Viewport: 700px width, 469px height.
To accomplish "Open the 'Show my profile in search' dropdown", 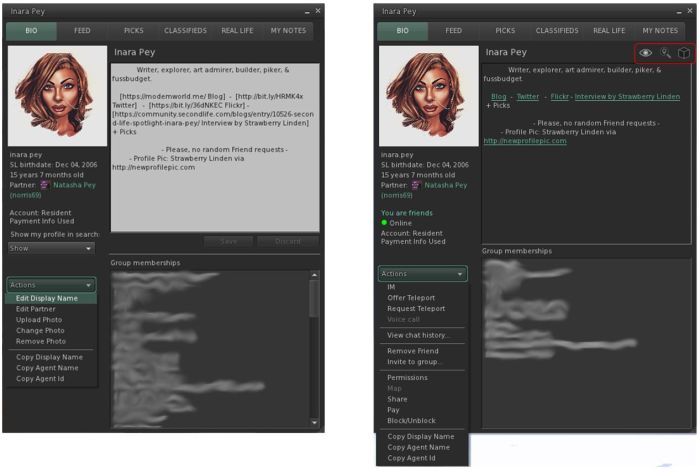I will (x=51, y=248).
